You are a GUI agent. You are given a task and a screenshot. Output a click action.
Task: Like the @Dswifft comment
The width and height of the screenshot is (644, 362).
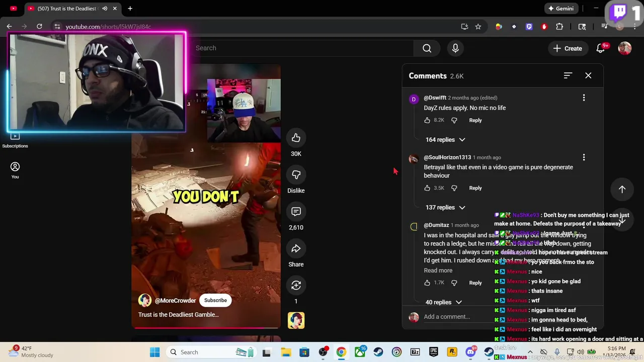pyautogui.click(x=427, y=120)
